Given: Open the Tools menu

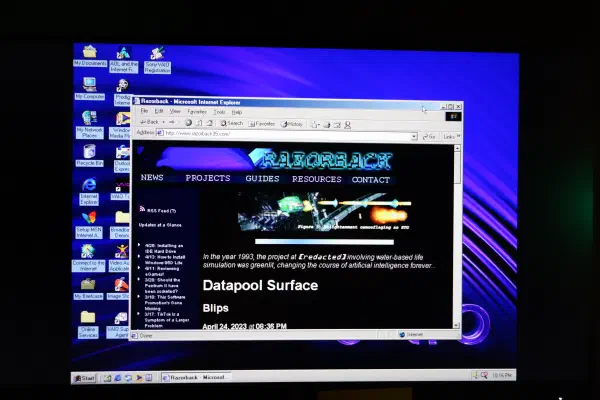Looking at the screenshot, I should tap(219, 112).
